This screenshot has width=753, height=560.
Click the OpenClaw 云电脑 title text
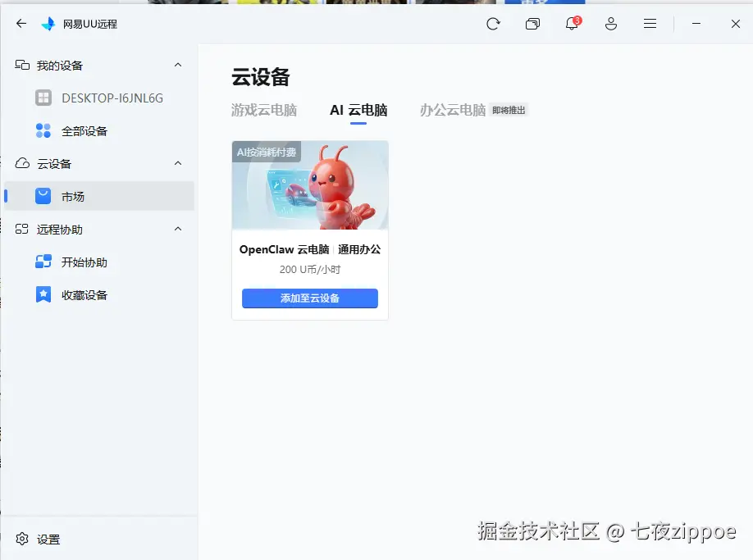[x=284, y=249]
